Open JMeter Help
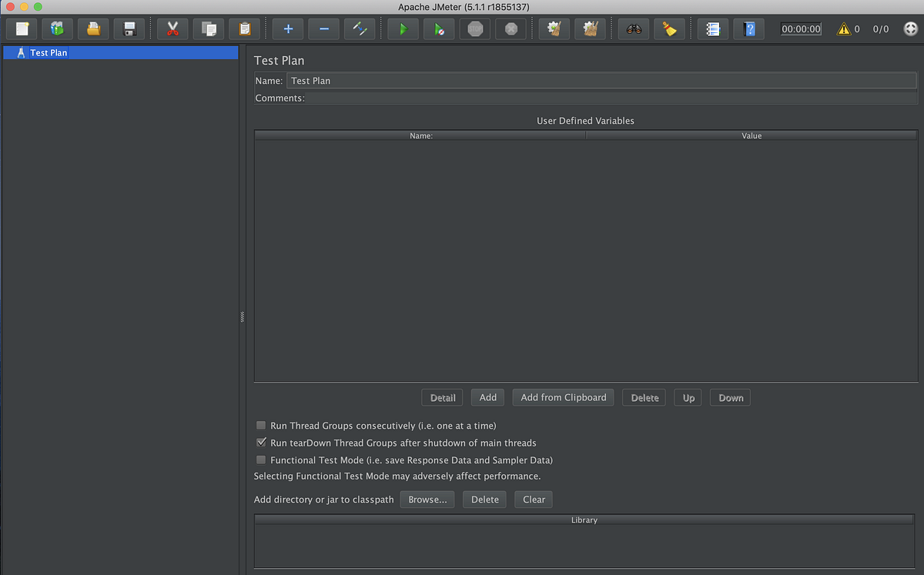This screenshot has width=924, height=575. [x=748, y=28]
